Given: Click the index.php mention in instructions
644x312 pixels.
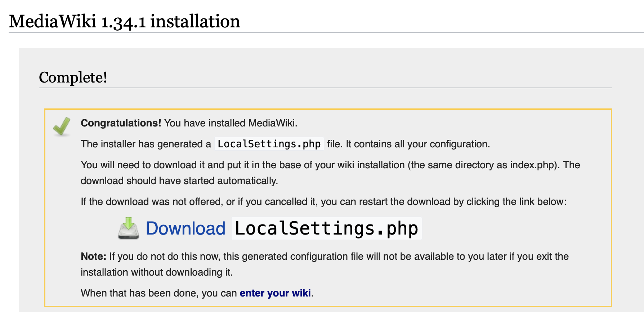Looking at the screenshot, I should pyautogui.click(x=532, y=165).
